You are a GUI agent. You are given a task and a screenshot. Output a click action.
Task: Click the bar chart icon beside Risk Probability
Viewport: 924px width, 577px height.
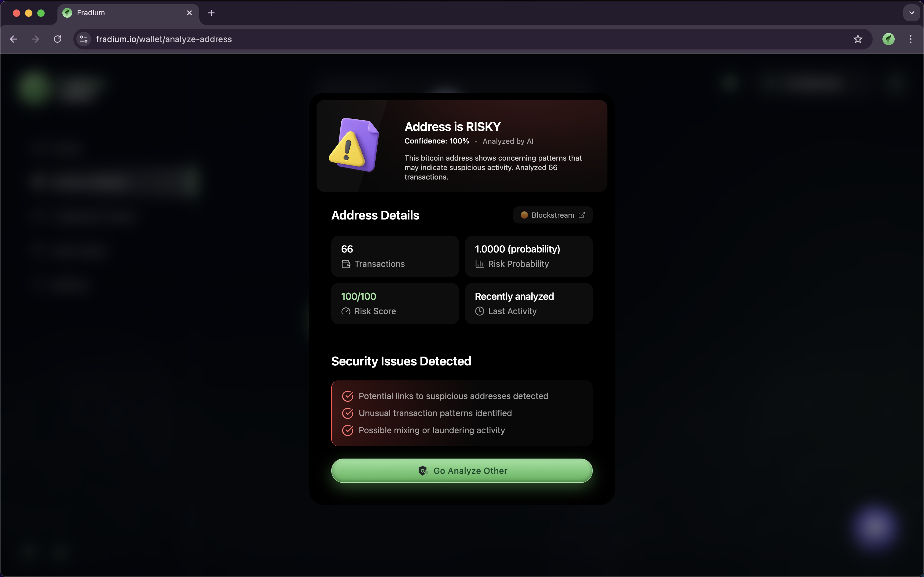coord(479,264)
